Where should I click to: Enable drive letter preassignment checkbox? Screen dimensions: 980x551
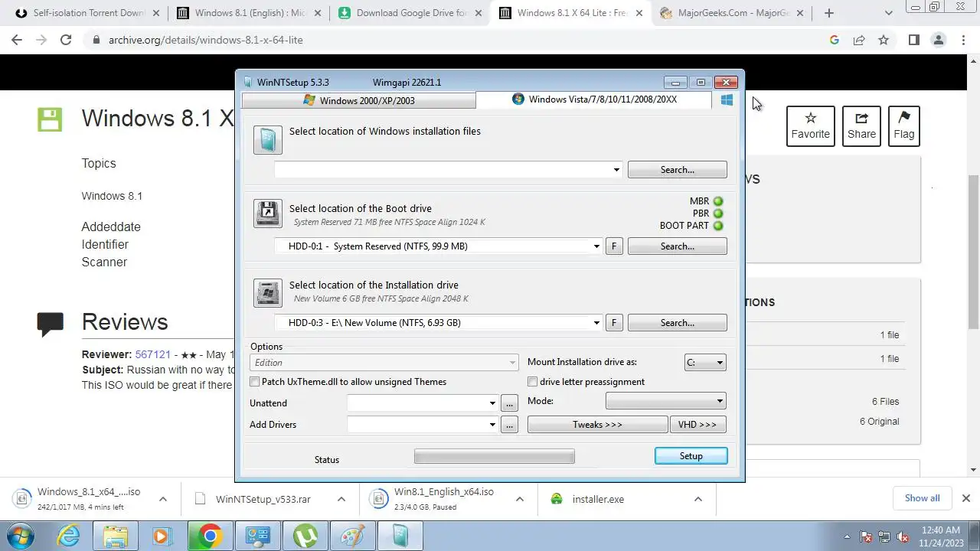(x=533, y=382)
